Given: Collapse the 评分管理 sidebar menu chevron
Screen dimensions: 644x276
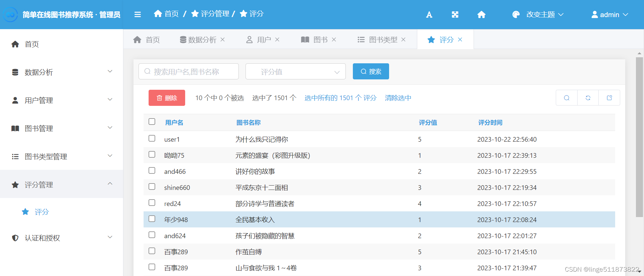Looking at the screenshot, I should click(x=110, y=184).
